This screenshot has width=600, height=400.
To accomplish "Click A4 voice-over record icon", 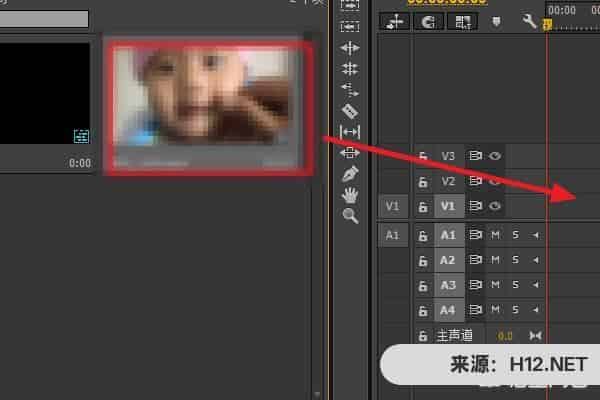I will [536, 310].
